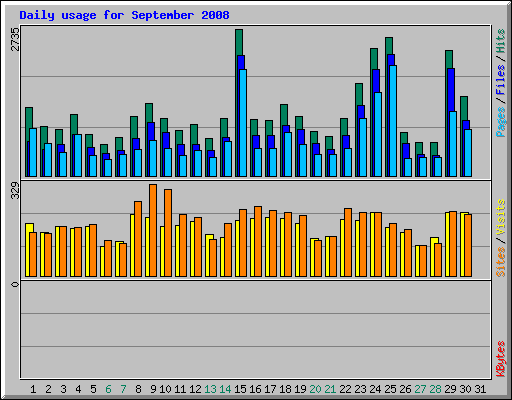Click day 5 on the x-axis
512x400 pixels.
93,389
